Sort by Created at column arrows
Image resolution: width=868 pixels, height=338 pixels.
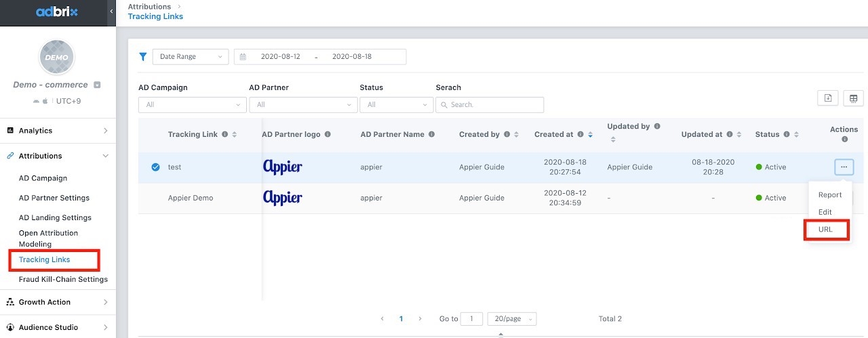click(x=590, y=135)
